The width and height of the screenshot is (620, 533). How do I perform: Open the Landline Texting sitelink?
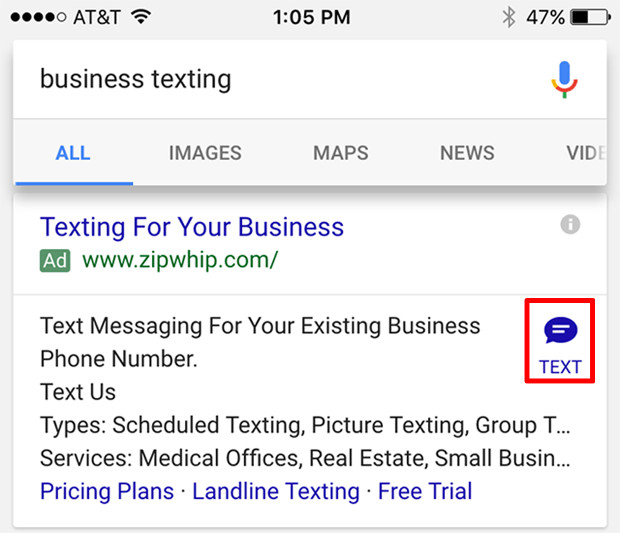point(276,491)
